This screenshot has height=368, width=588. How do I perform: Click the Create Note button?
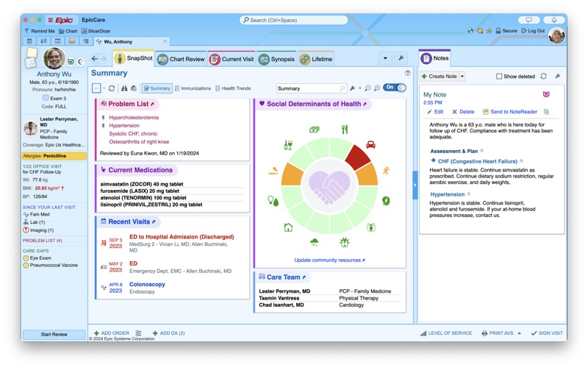point(439,77)
